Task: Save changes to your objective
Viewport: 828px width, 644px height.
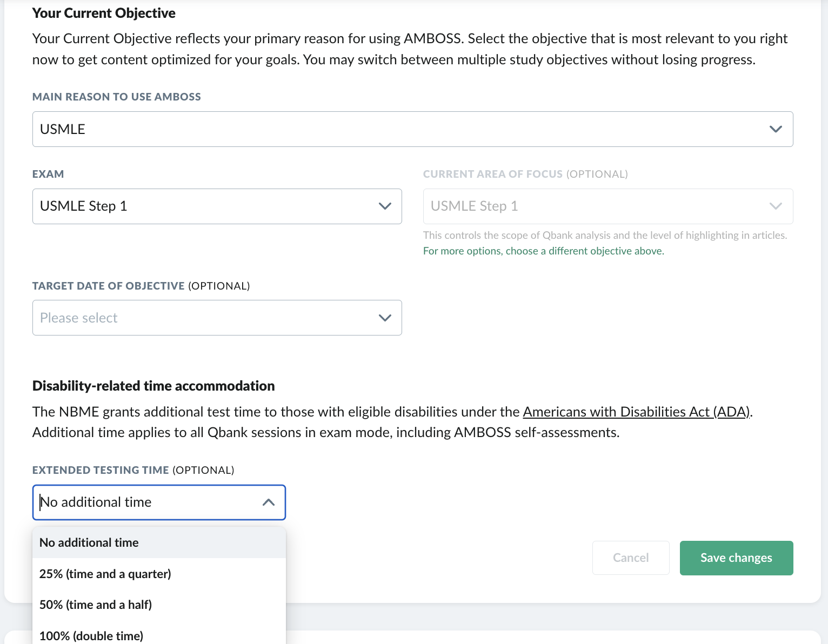Action: tap(736, 558)
